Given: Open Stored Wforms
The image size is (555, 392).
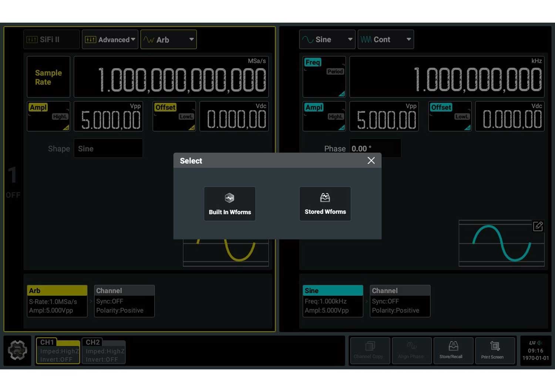Looking at the screenshot, I should (x=325, y=204).
